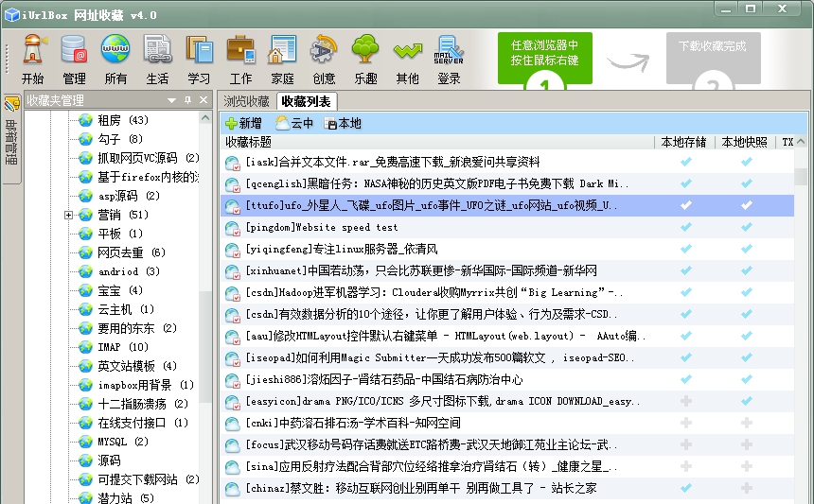Open the [iask]合并文本文件 bookmark
This screenshot has width=814, height=504.
(x=393, y=163)
